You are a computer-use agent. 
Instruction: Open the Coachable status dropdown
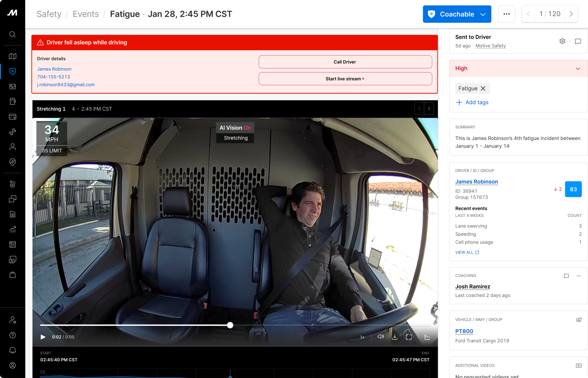click(x=457, y=14)
